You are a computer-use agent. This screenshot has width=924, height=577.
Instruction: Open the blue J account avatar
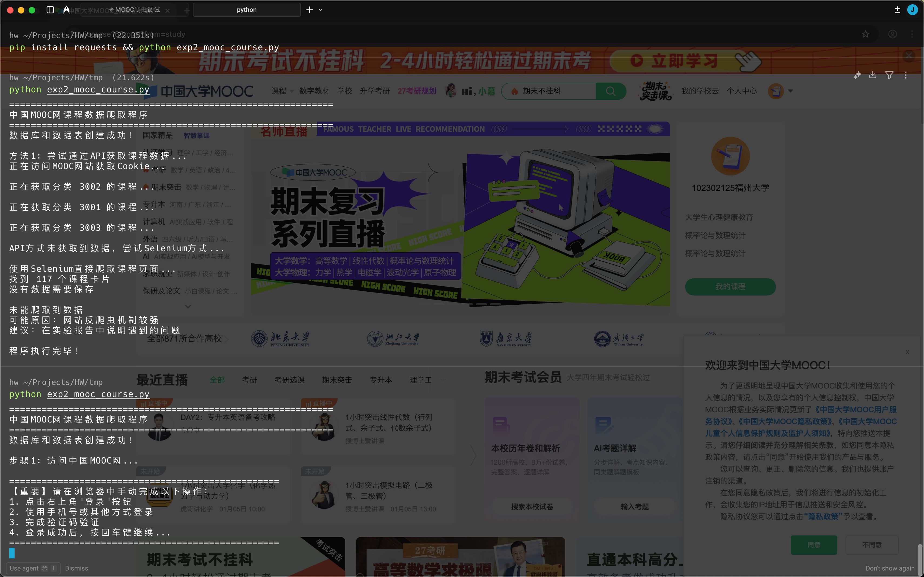pyautogui.click(x=912, y=10)
